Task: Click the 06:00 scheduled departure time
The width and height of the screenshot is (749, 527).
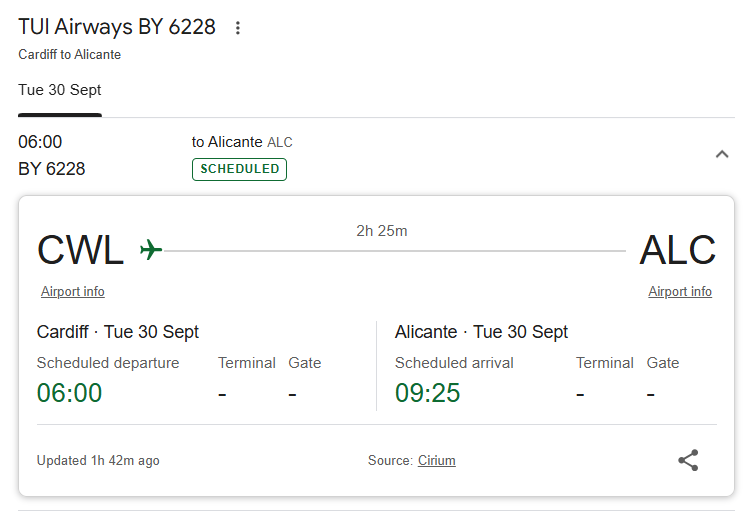Action: pyautogui.click(x=70, y=393)
